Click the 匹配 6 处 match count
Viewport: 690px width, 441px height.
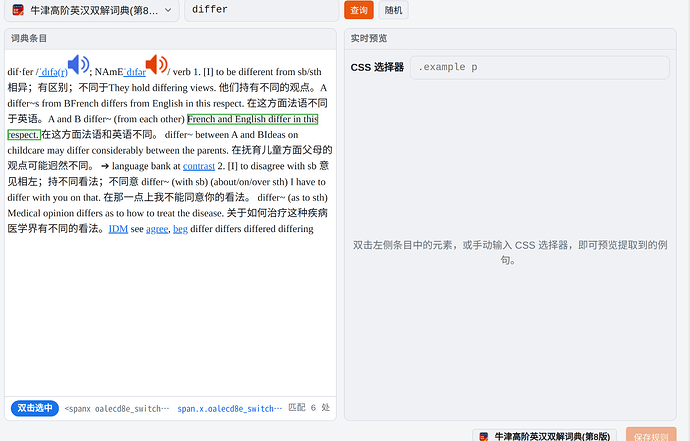click(x=309, y=408)
